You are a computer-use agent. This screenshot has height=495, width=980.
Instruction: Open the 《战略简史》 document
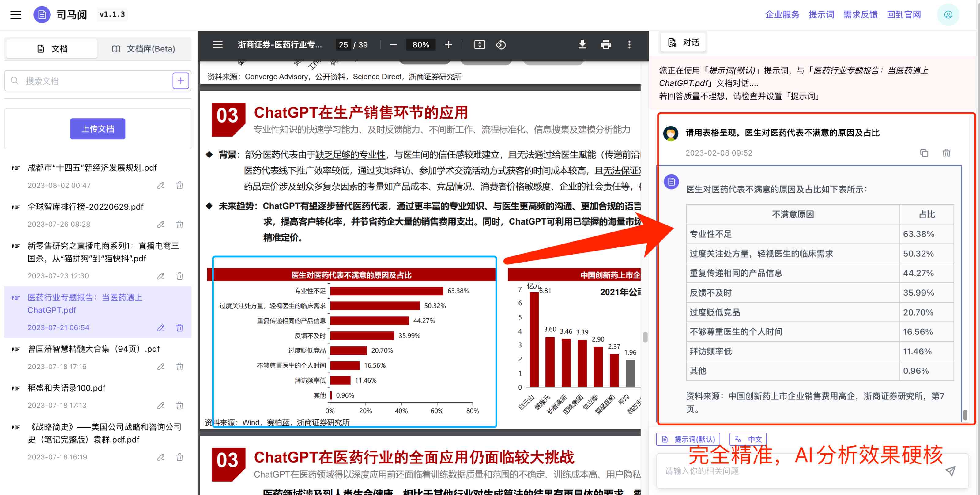(x=105, y=433)
